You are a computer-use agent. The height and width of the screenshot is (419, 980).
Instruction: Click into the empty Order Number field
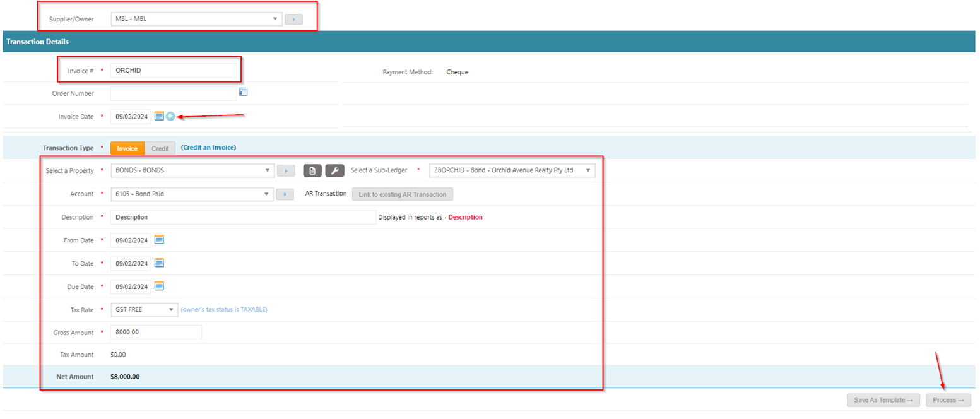click(174, 93)
